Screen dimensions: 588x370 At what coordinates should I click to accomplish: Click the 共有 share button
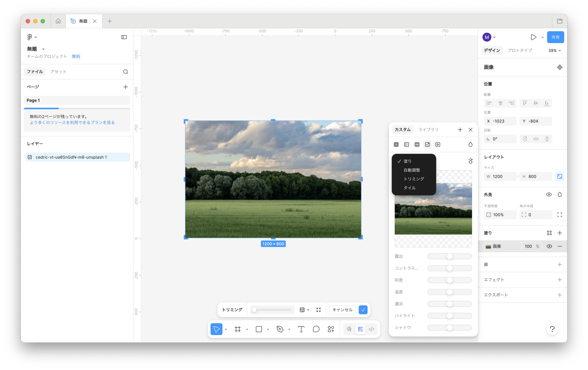(x=555, y=37)
